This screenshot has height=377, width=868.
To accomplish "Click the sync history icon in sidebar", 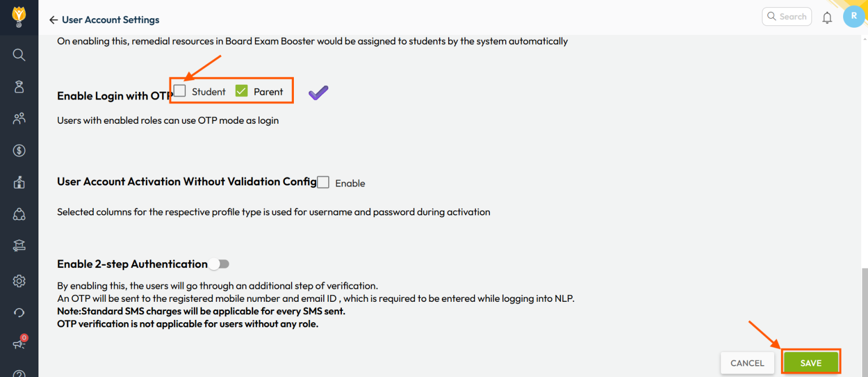I will [19, 313].
